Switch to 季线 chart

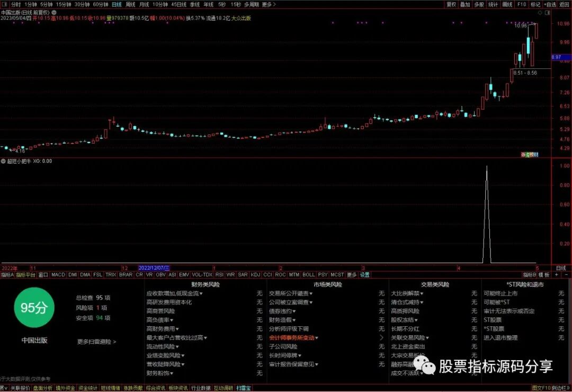195,4
